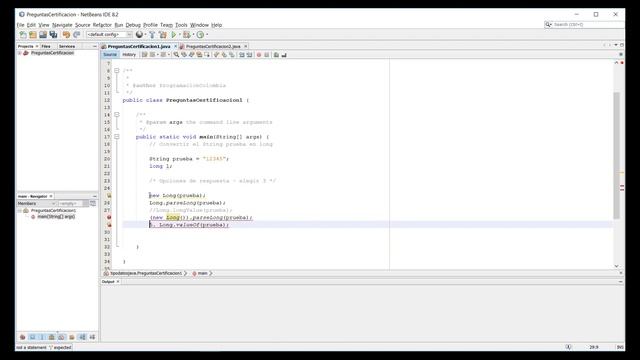Click the Last Edit icon in editor toolbar
The width and height of the screenshot is (640, 360).
144,55
